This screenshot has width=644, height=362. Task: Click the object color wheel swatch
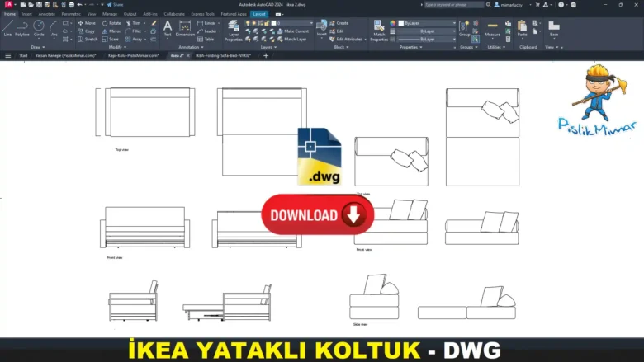click(393, 23)
